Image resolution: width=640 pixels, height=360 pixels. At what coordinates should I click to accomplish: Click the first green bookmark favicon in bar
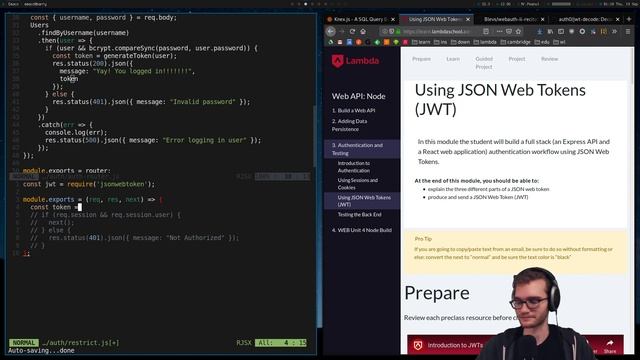pyautogui.click(x=331, y=42)
